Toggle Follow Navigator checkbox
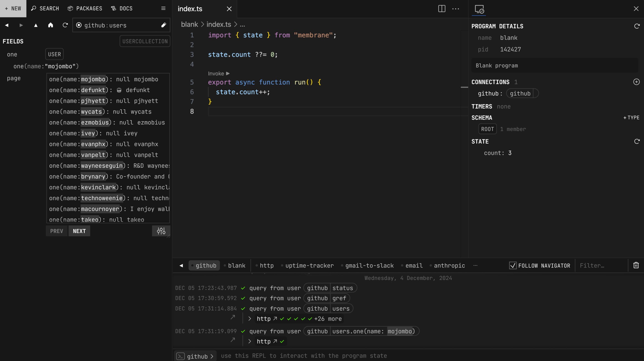The width and height of the screenshot is (644, 361). point(513,266)
